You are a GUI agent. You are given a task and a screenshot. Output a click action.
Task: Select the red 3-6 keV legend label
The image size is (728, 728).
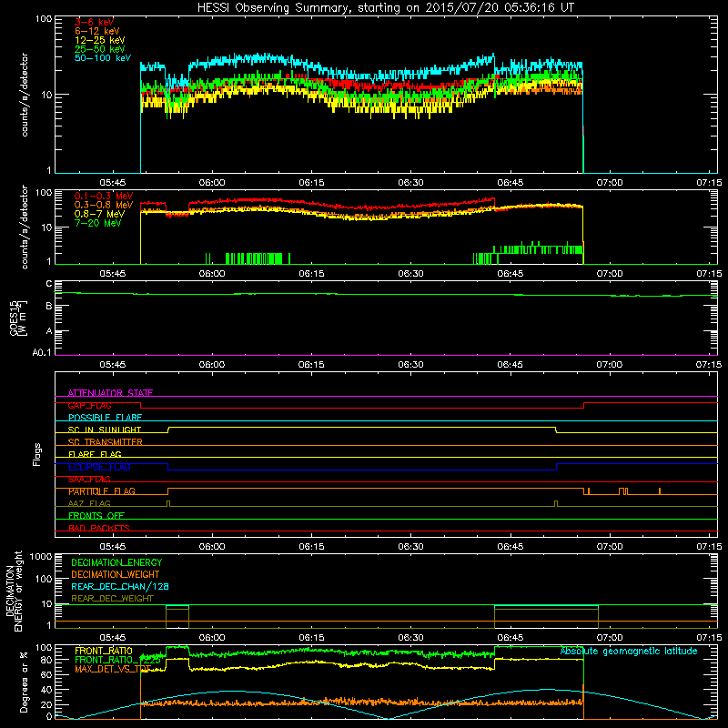point(95,22)
